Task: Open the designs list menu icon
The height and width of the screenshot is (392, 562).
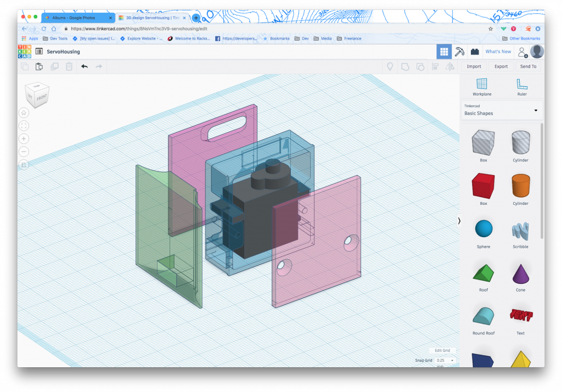Action: 39,52
